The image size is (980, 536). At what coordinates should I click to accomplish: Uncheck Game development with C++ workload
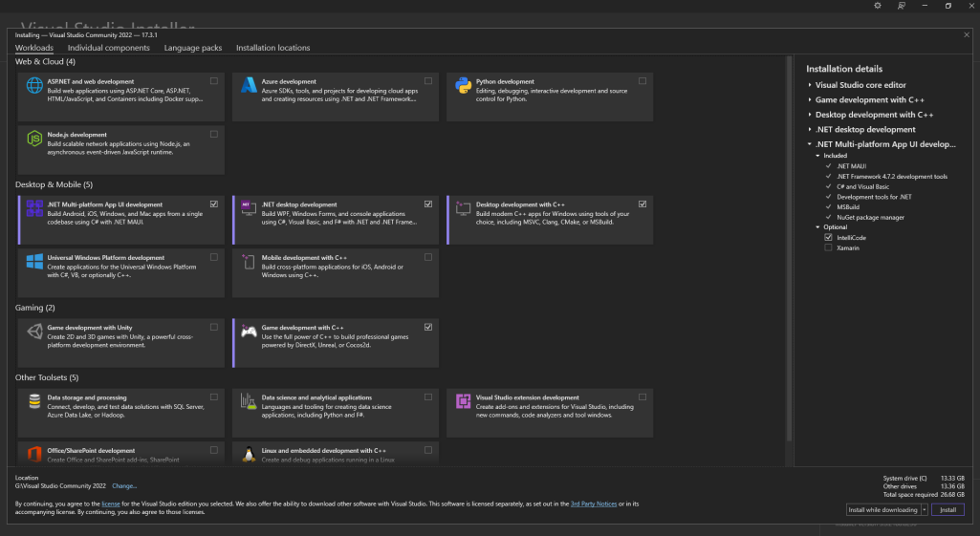(x=428, y=327)
